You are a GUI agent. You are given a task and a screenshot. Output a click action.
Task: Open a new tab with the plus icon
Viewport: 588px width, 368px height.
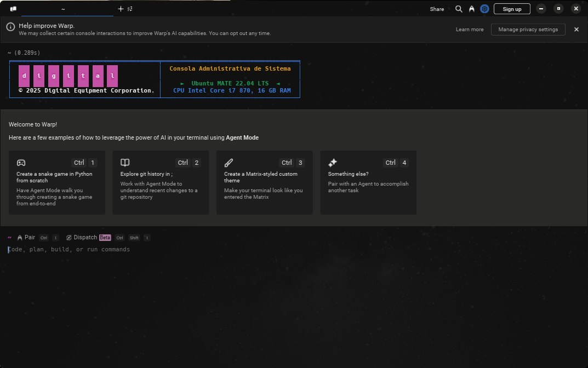(x=121, y=9)
